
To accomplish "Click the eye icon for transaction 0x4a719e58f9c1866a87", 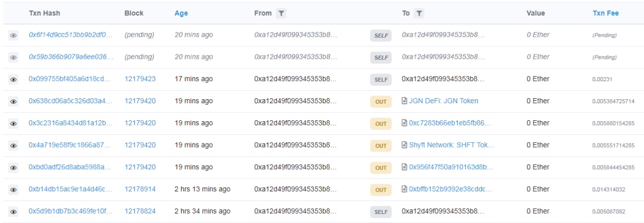I will 14,146.
